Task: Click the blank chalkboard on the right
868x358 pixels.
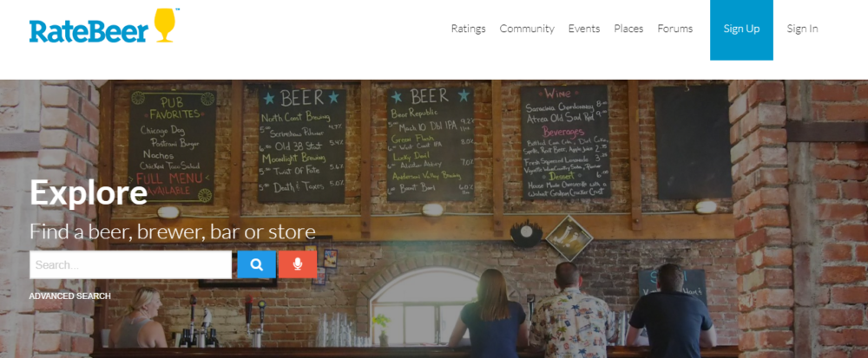Action: coord(692,142)
